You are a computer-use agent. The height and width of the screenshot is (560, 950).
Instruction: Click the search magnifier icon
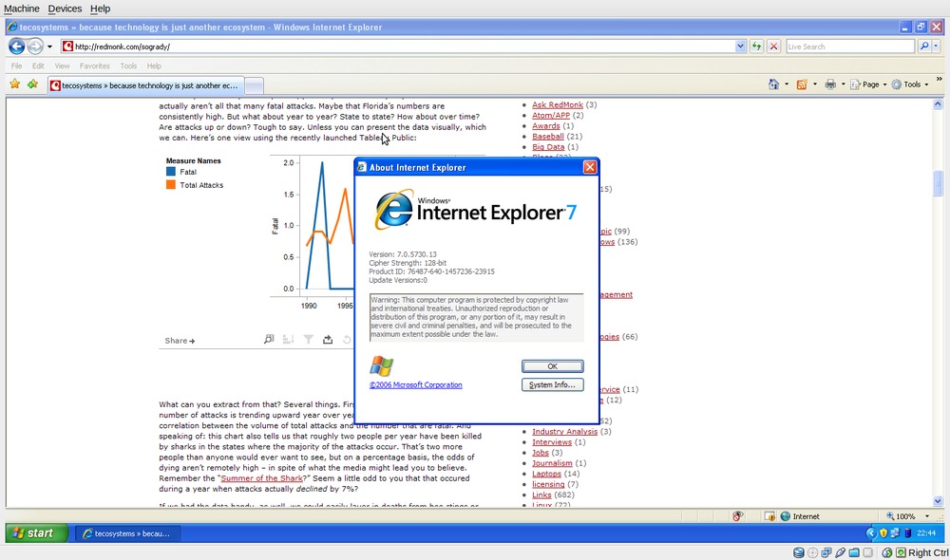pos(923,47)
